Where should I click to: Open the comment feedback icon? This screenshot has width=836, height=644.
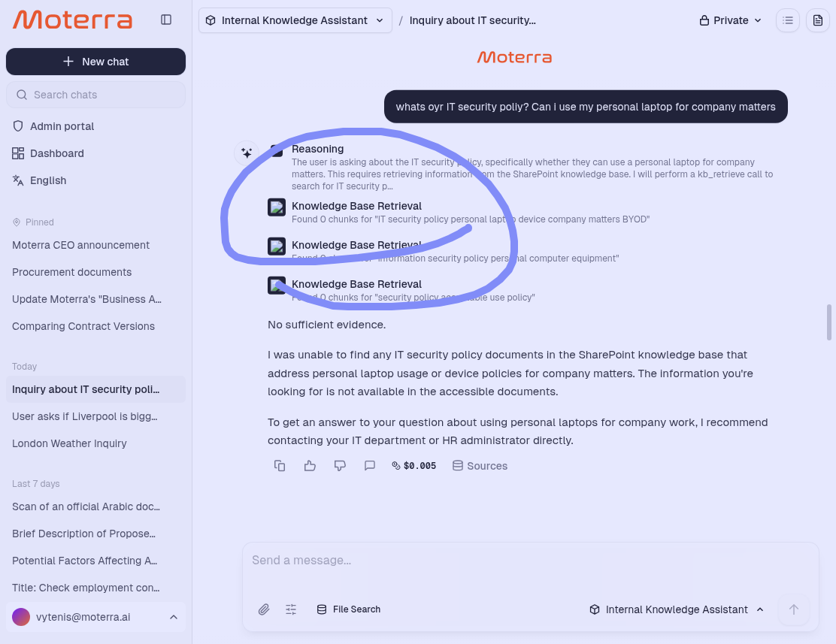coord(370,466)
